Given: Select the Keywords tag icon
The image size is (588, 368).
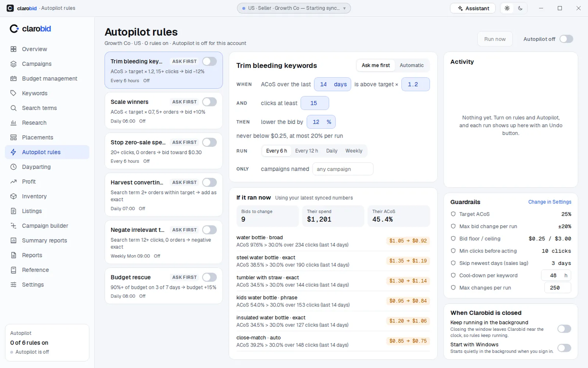Looking at the screenshot, I should coord(14,93).
